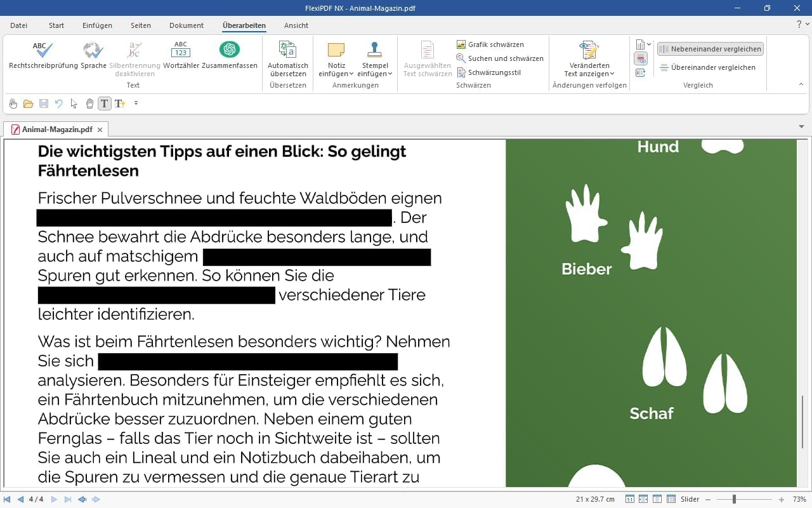The image size is (812, 508).
Task: Open the compare document dropdown arrow
Action: click(649, 44)
